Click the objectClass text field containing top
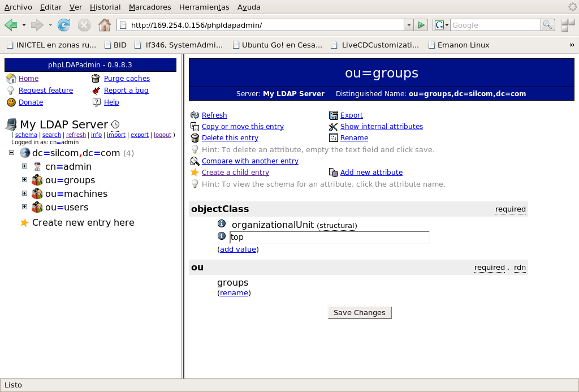Viewport: 579px width, 392px height. 329,238
